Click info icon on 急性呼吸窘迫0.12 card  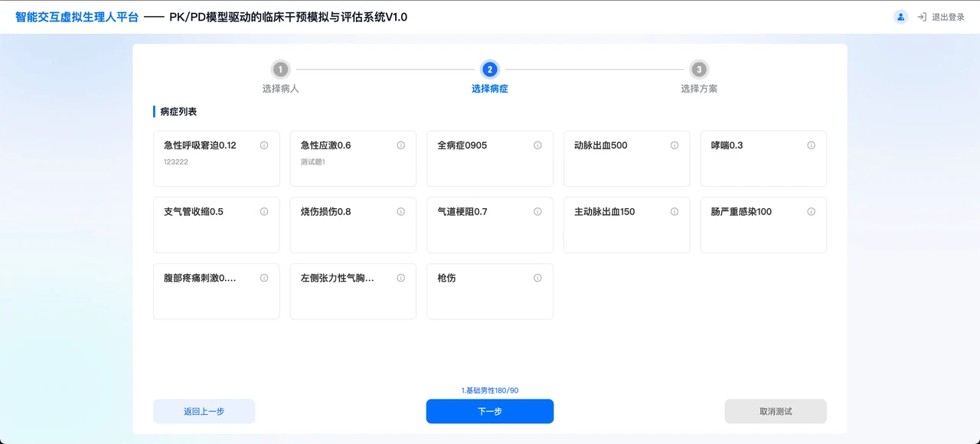pos(264,145)
